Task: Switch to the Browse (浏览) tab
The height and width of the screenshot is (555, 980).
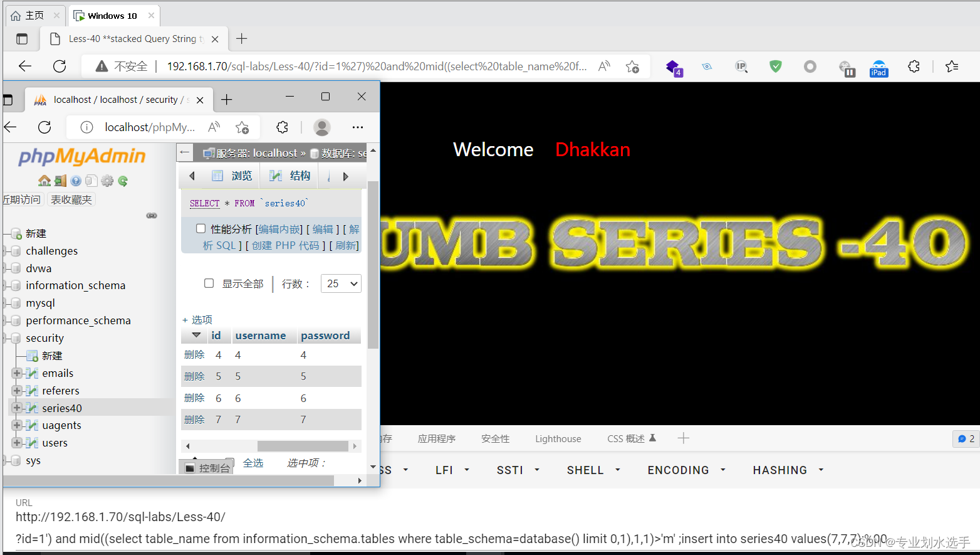Action: tap(232, 176)
